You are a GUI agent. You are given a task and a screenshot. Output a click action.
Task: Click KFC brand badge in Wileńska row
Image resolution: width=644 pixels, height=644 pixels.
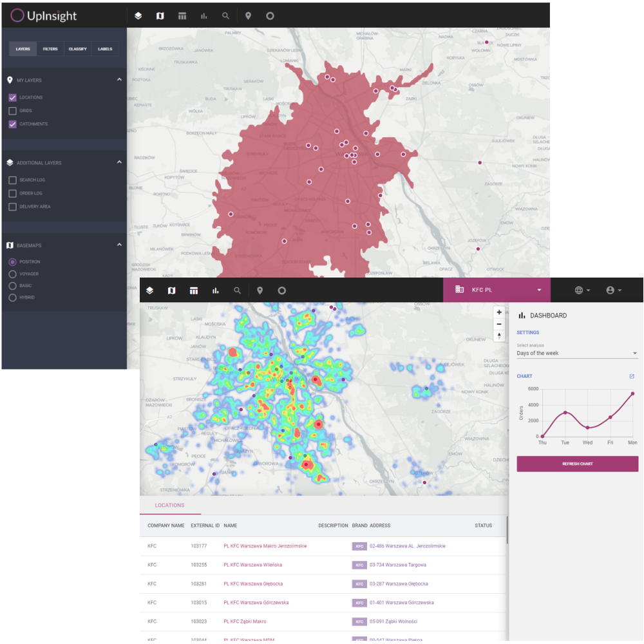point(359,565)
